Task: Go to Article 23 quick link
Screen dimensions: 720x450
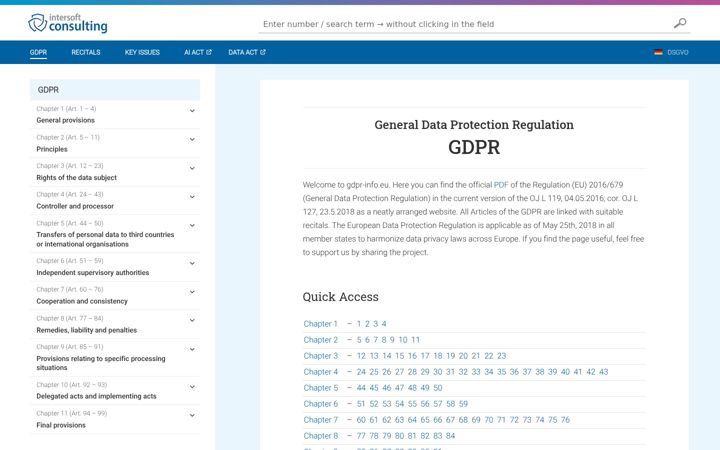Action: (x=501, y=356)
